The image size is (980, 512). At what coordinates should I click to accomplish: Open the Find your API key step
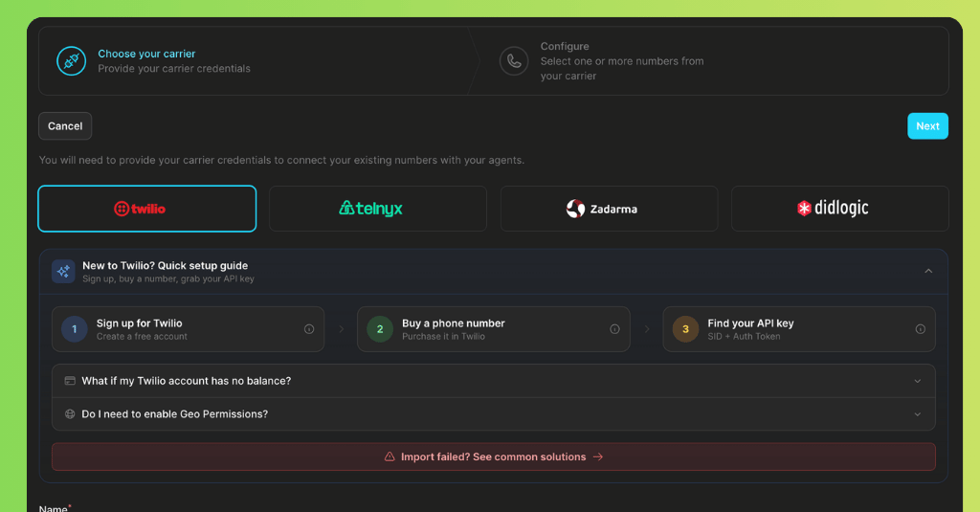(799, 329)
